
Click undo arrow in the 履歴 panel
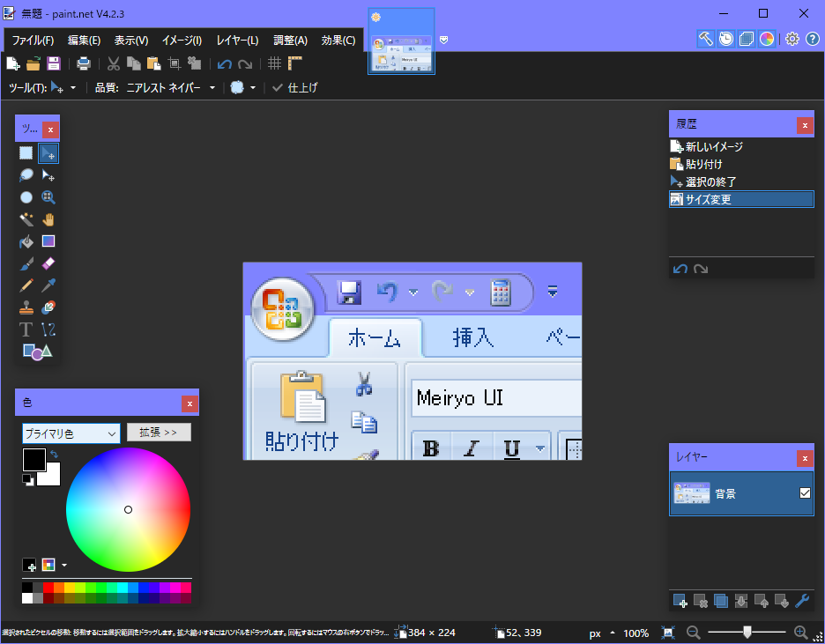click(x=680, y=270)
